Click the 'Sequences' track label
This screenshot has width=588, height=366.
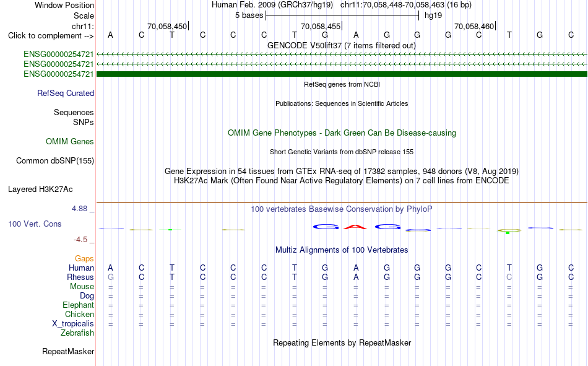(x=74, y=112)
